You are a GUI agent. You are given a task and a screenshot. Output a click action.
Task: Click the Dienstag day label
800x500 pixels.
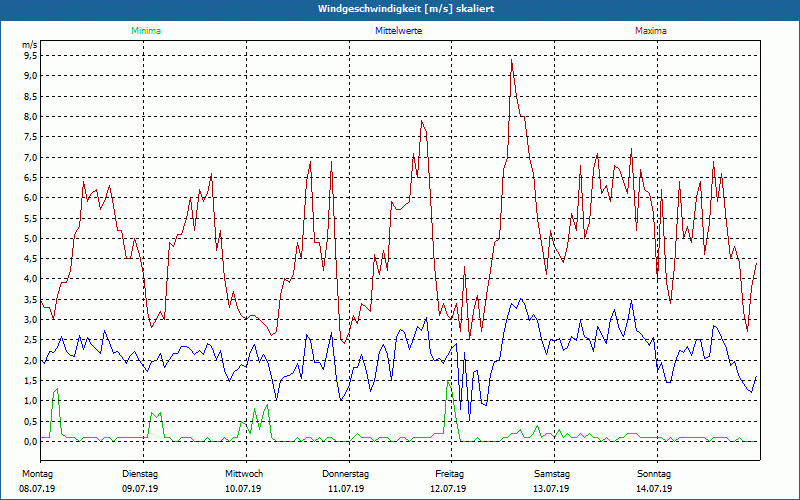click(140, 474)
